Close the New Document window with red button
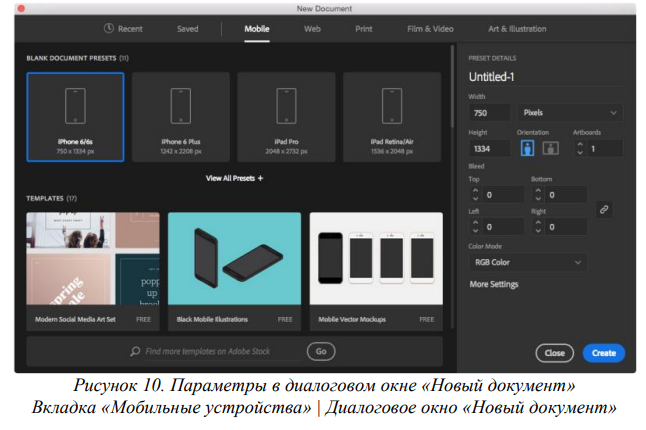The image size is (646, 430). tap(21, 8)
